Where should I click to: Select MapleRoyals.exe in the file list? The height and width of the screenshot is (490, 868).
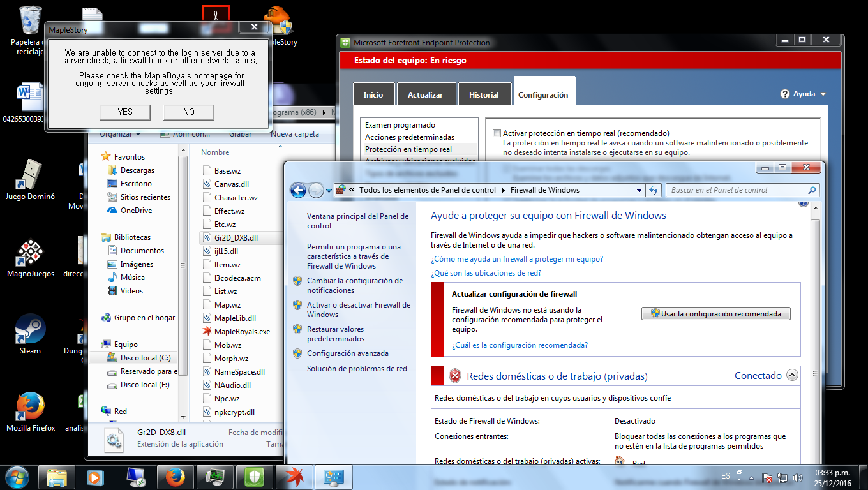point(242,332)
